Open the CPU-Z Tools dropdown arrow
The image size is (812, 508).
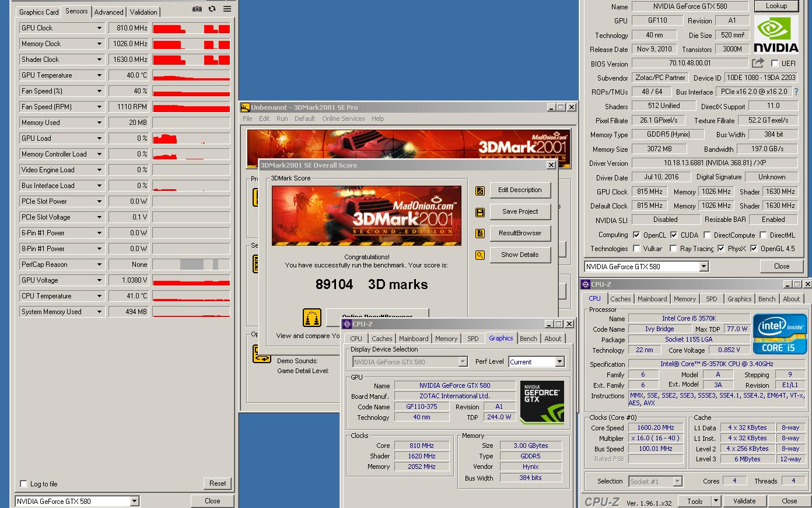(x=716, y=501)
